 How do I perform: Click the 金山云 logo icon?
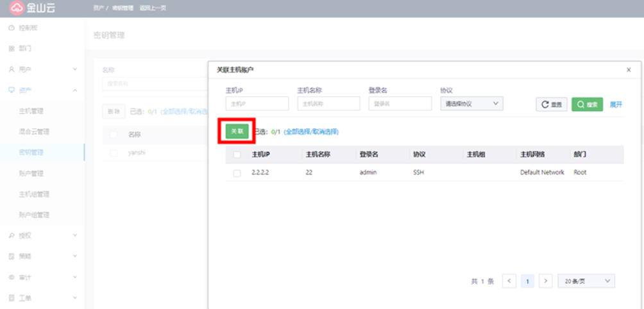(x=17, y=8)
